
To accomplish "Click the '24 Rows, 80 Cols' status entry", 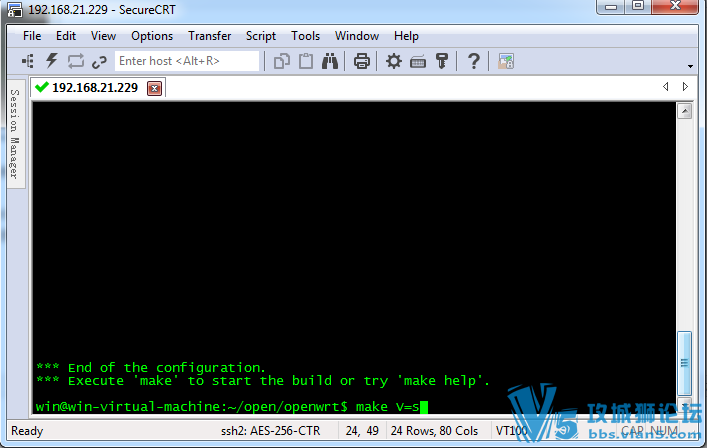I will click(x=434, y=431).
